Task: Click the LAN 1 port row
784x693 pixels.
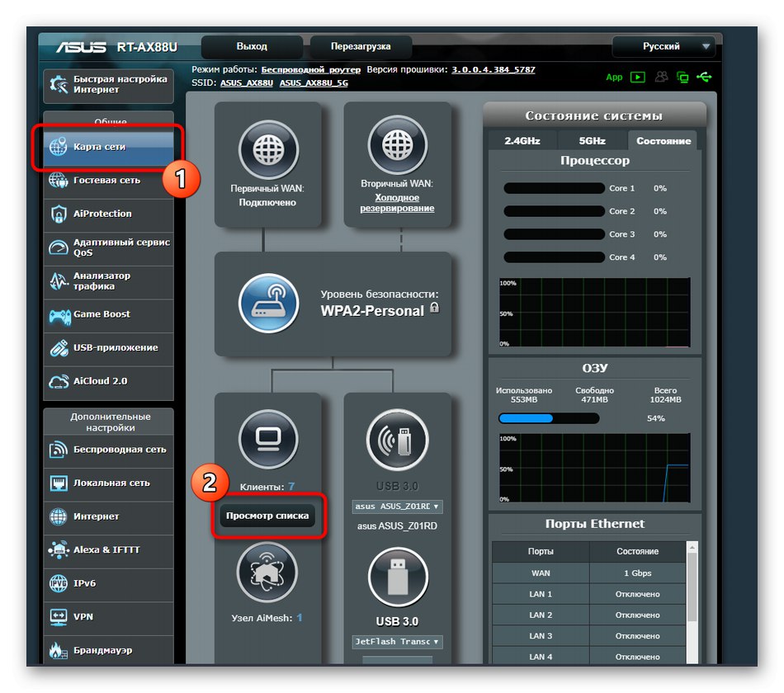Action: coord(588,595)
